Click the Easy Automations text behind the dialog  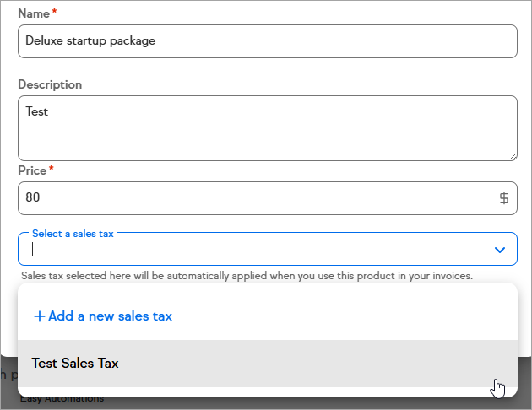(62, 398)
